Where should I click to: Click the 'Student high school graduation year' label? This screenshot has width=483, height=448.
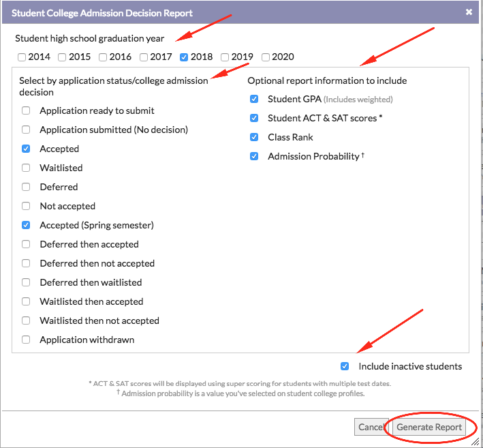[x=90, y=39]
